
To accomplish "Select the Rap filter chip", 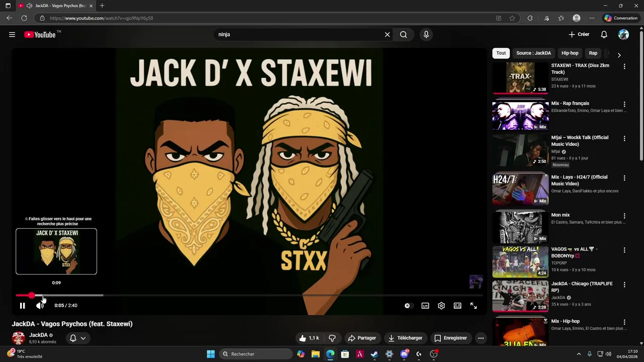I will coord(593,53).
